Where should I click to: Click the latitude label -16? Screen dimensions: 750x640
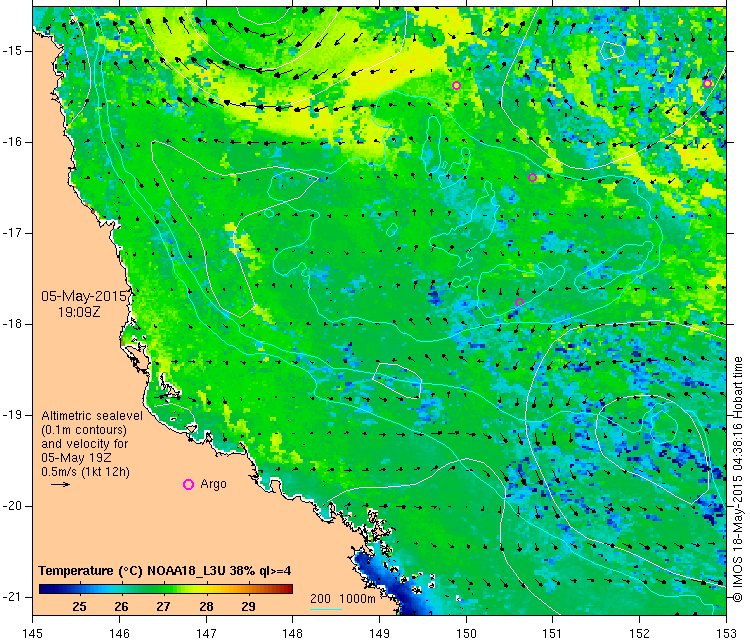coord(11,142)
